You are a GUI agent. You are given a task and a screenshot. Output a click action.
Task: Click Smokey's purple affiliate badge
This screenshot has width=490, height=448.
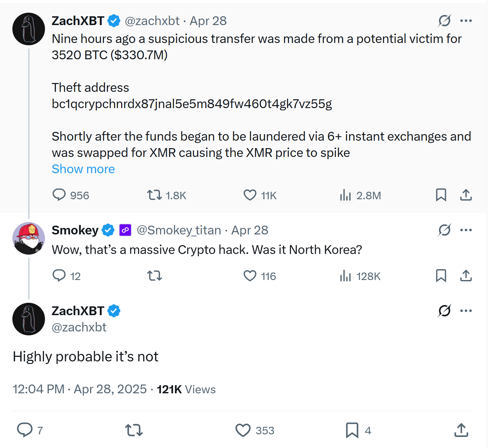coord(125,230)
